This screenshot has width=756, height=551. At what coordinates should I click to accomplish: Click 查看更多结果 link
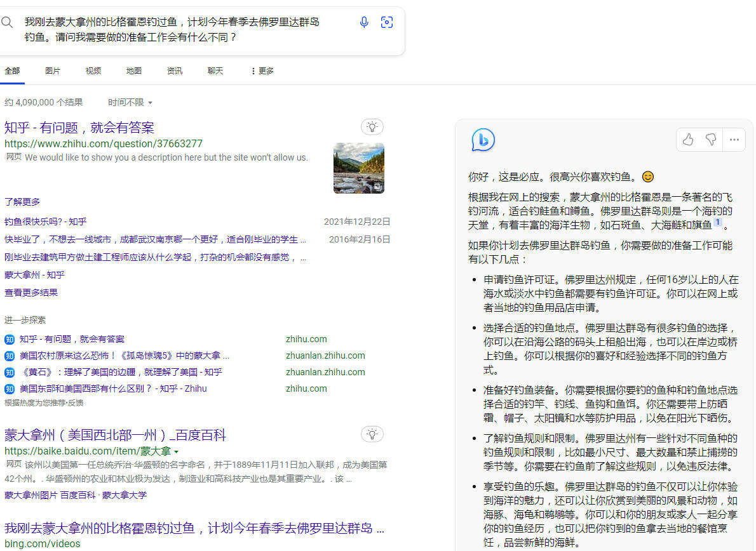(x=31, y=293)
